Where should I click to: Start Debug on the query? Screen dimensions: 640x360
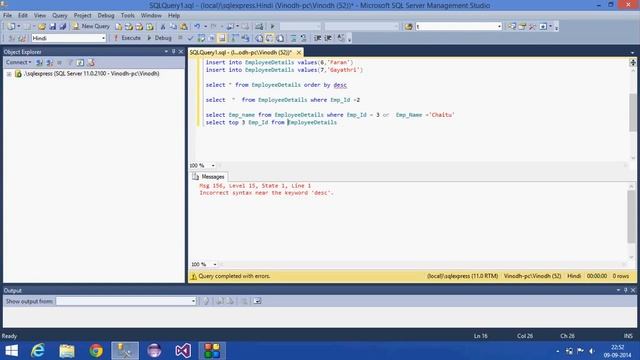click(x=159, y=38)
